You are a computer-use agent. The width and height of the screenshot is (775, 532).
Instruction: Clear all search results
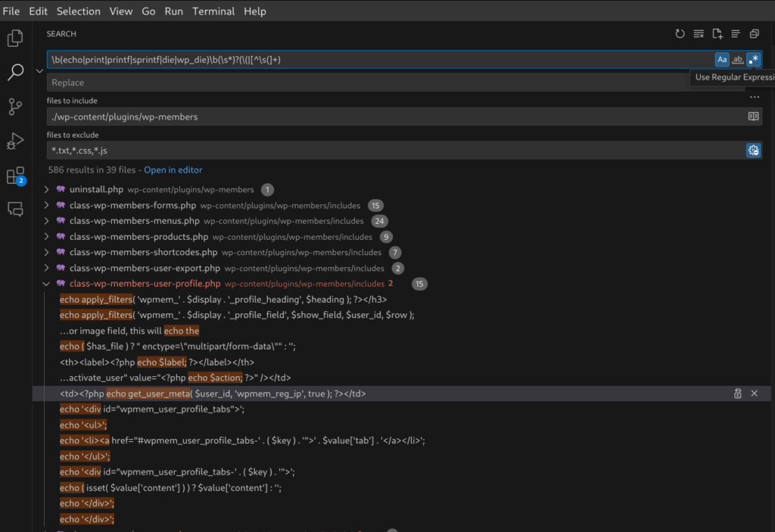pos(698,33)
